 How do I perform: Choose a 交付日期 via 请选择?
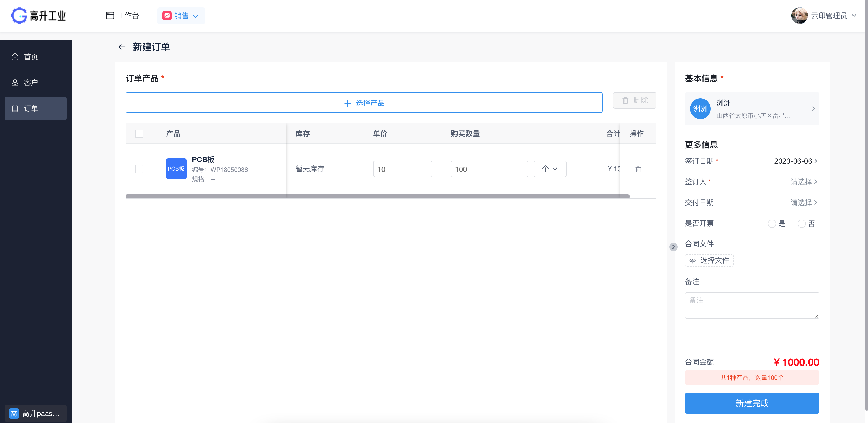tap(804, 202)
